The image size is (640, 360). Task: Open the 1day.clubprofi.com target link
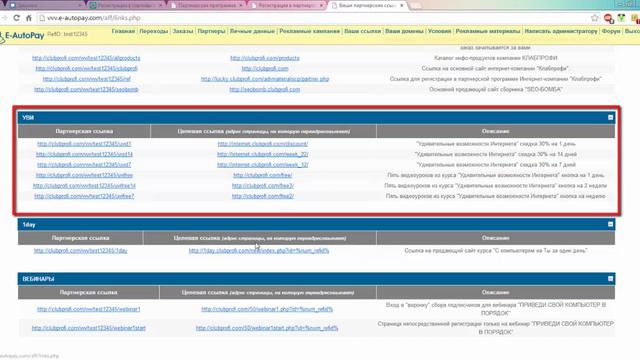(259, 251)
